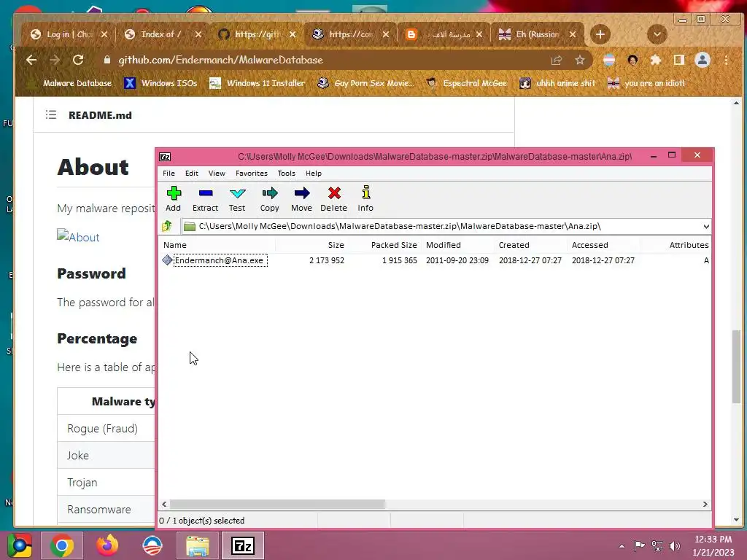
Task: Launch Chrome from the taskbar
Action: 62,545
